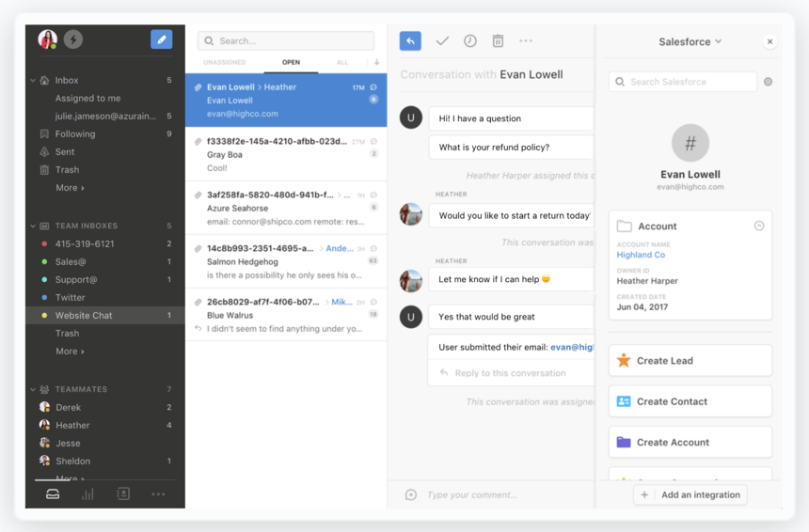The height and width of the screenshot is (532, 809).
Task: Switch to the All tab
Action: click(342, 62)
